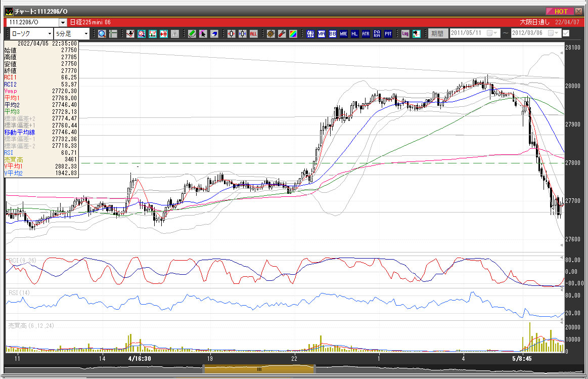This screenshot has height=379, width=588.
Task: Click the 2022/04/05 22:35:00 timestamp
Action: click(x=47, y=44)
